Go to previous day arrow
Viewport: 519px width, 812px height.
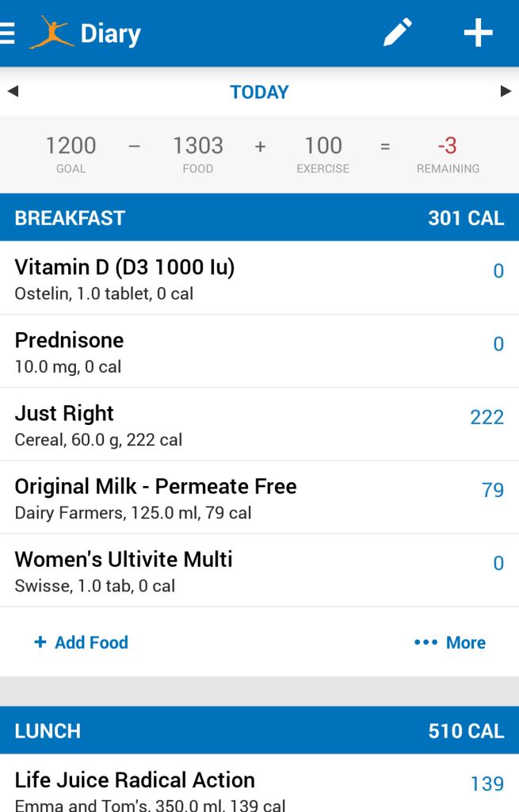[x=13, y=92]
